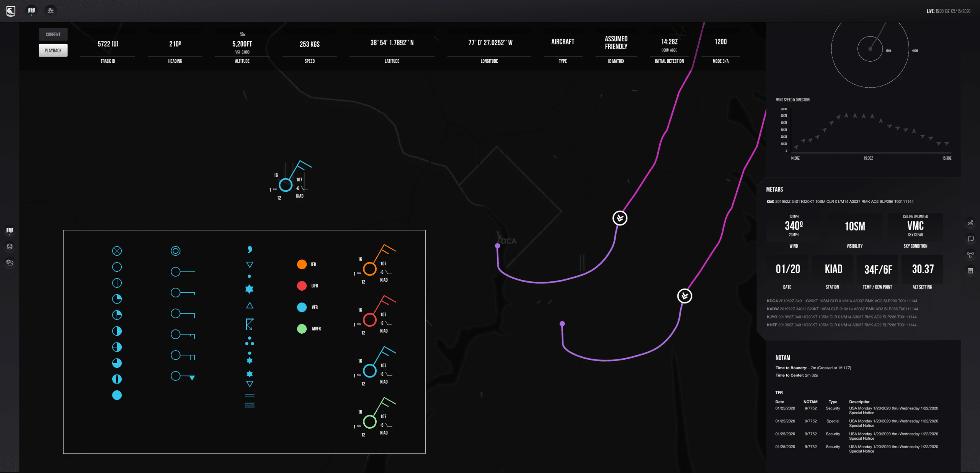
Task: Click the large snowflake star weather symbol
Action: coord(249,289)
